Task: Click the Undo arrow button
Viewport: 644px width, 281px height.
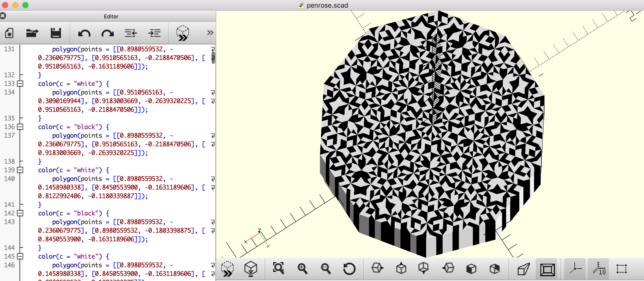Action: (84, 33)
